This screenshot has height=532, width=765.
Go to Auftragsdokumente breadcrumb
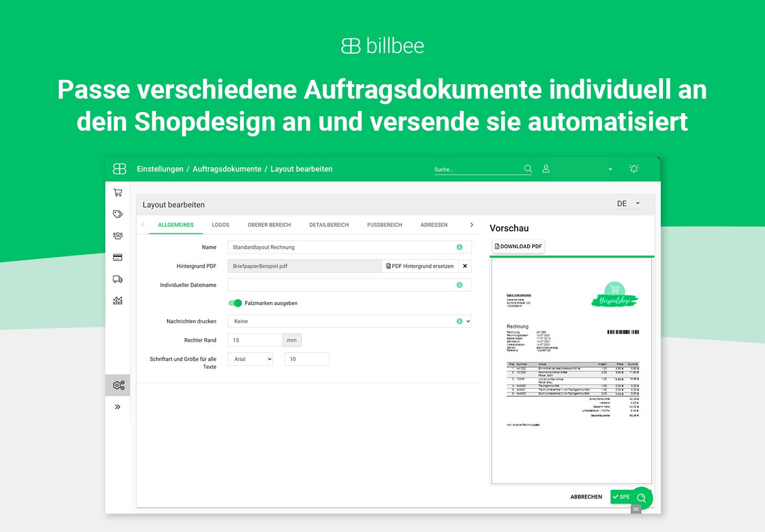(227, 169)
